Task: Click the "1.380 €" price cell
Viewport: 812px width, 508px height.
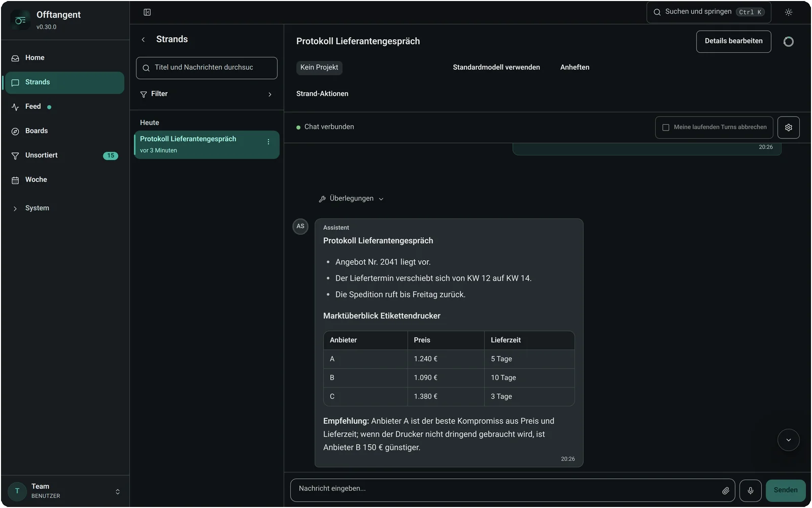Action: 446,397
